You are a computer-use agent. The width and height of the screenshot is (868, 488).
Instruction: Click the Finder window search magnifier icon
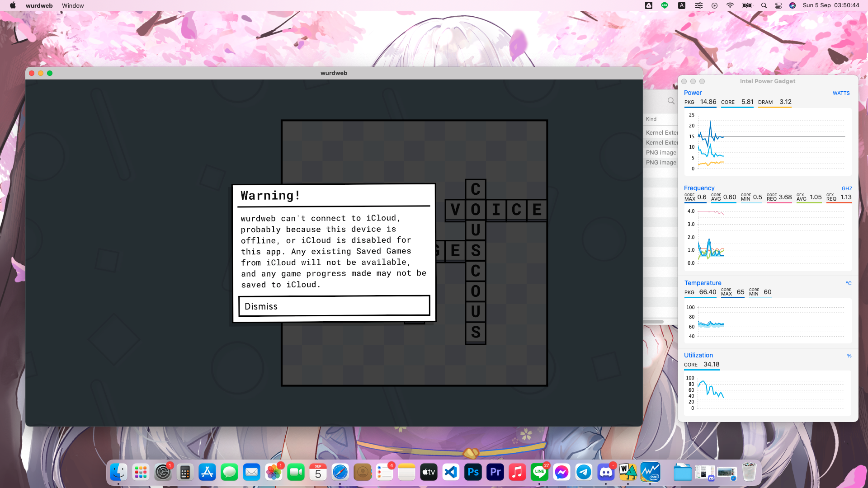[x=671, y=101]
